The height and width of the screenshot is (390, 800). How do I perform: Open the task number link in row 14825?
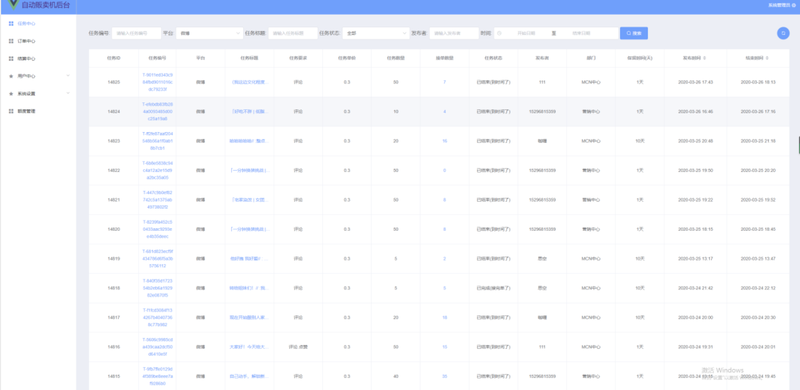[x=158, y=82]
